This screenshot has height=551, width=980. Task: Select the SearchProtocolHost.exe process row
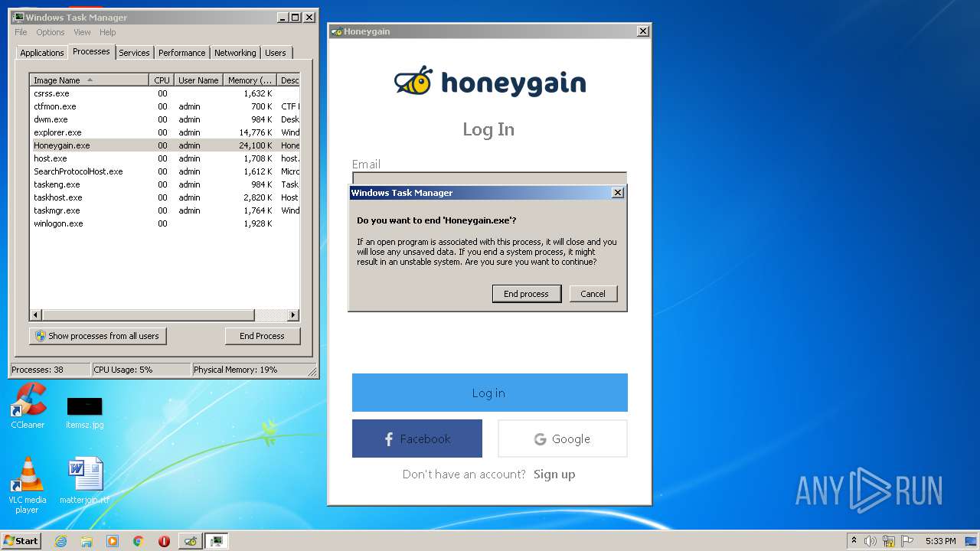coord(165,171)
